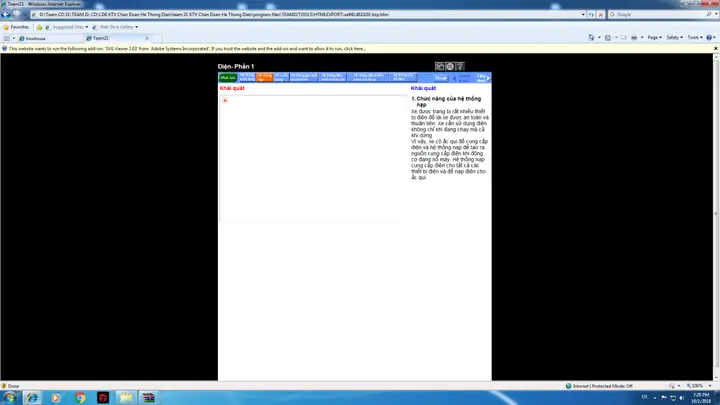The image size is (720, 405).
Task: Open the Home button dropdown arrow
Action: [599, 38]
